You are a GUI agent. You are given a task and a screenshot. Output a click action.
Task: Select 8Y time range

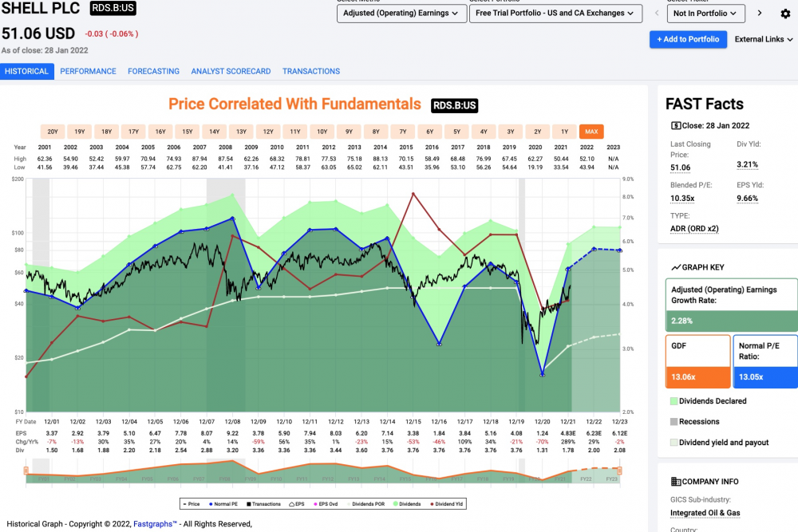coord(376,132)
